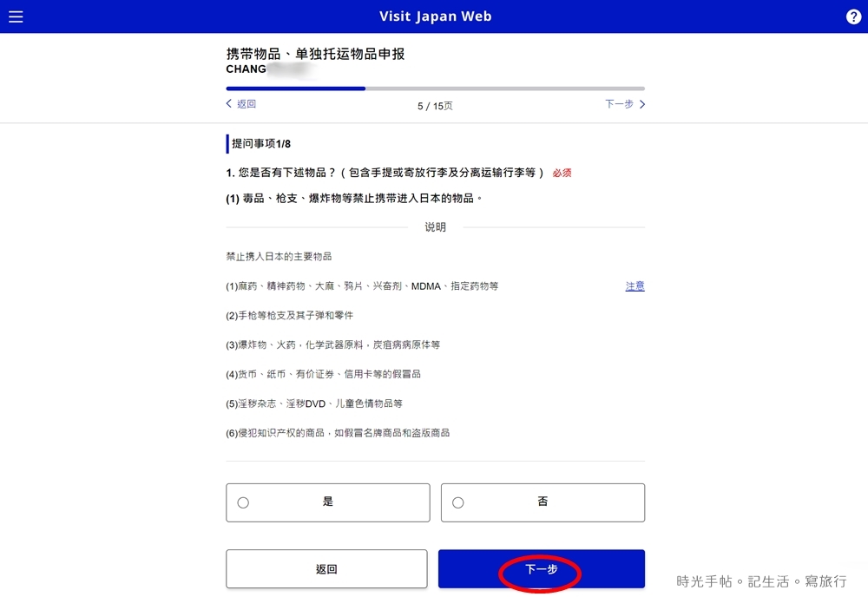Click the page progress bar
The width and height of the screenshot is (868, 610).
click(435, 89)
